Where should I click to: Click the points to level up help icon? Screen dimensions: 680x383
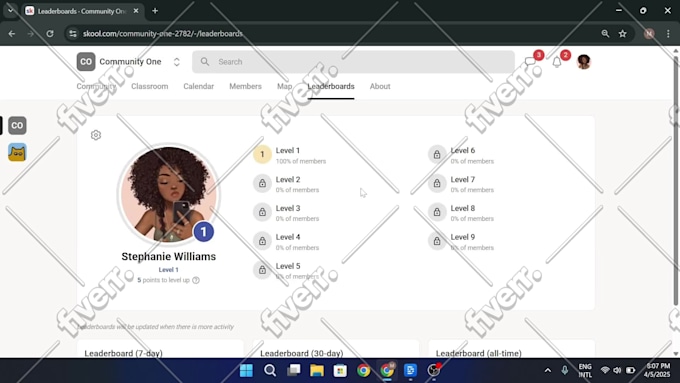(196, 280)
